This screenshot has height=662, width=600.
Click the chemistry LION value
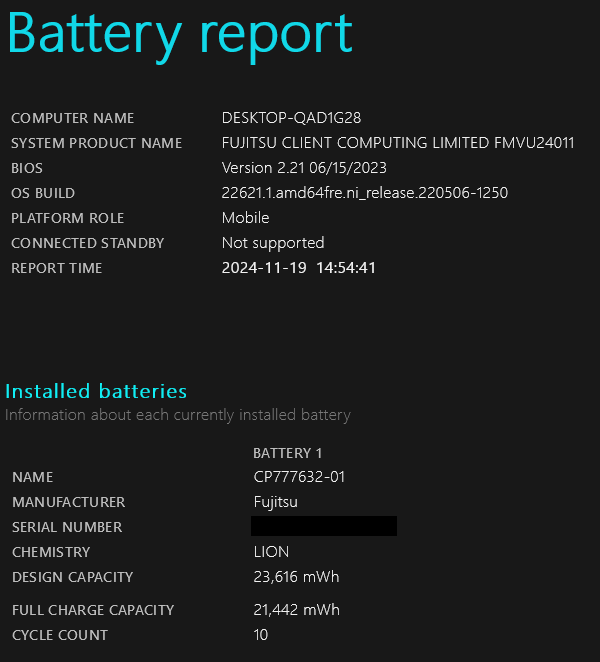coord(271,552)
